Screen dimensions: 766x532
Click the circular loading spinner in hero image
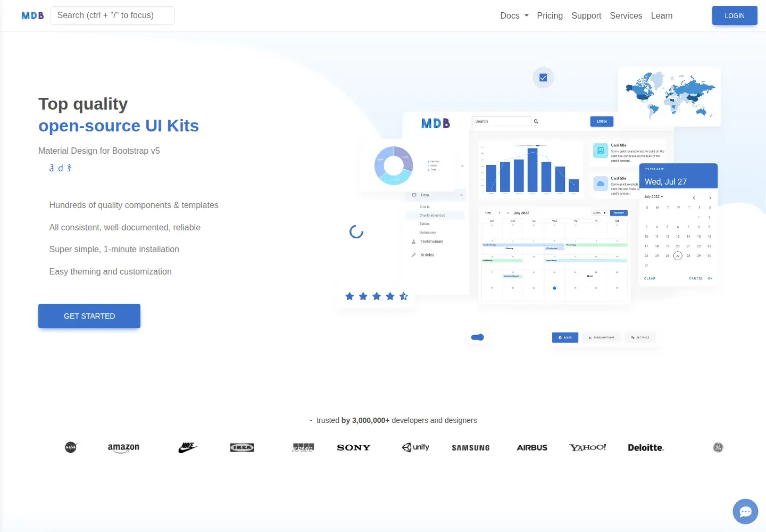tap(356, 231)
